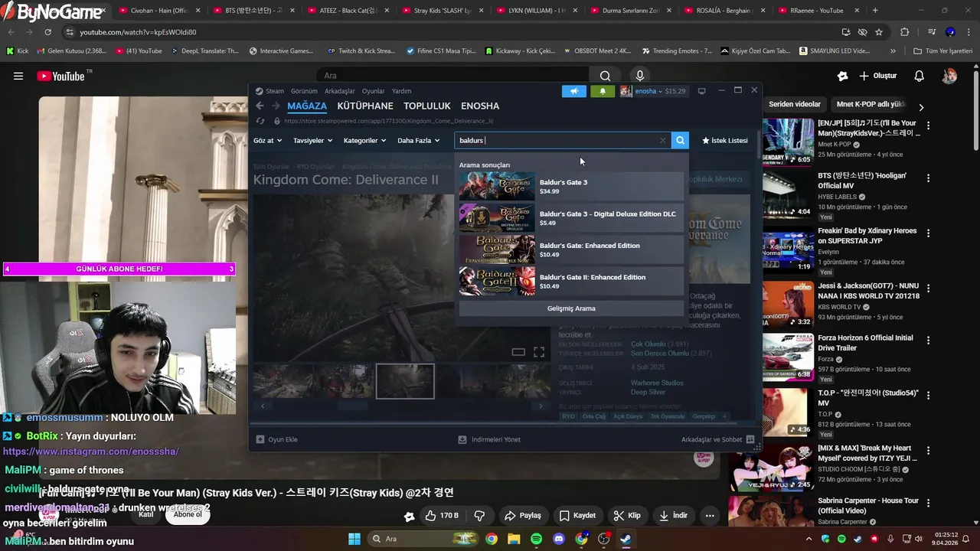
Task: Open options for Forza Horizon 6 trailer
Action: 928,340
